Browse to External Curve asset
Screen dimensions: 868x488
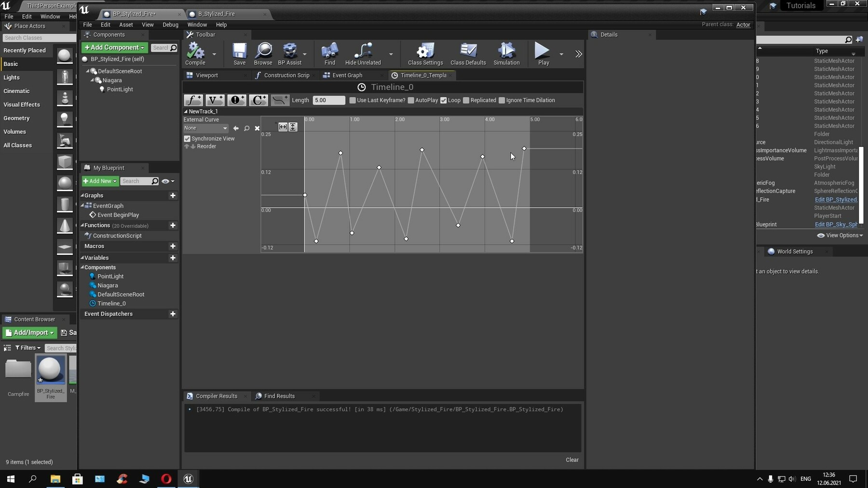pyautogui.click(x=246, y=128)
